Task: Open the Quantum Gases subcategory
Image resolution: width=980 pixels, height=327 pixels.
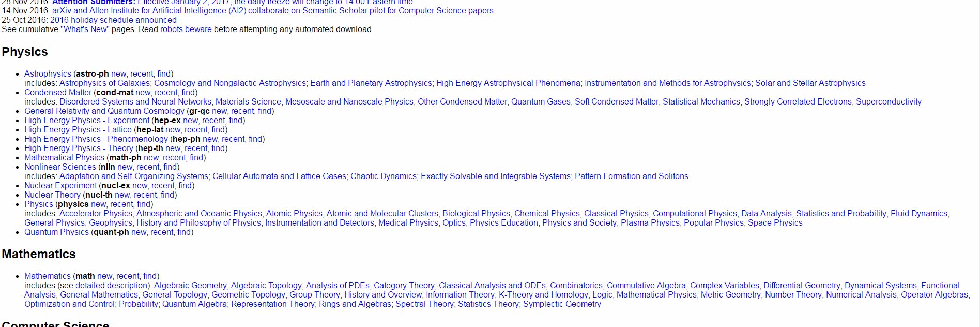Action: [541, 102]
